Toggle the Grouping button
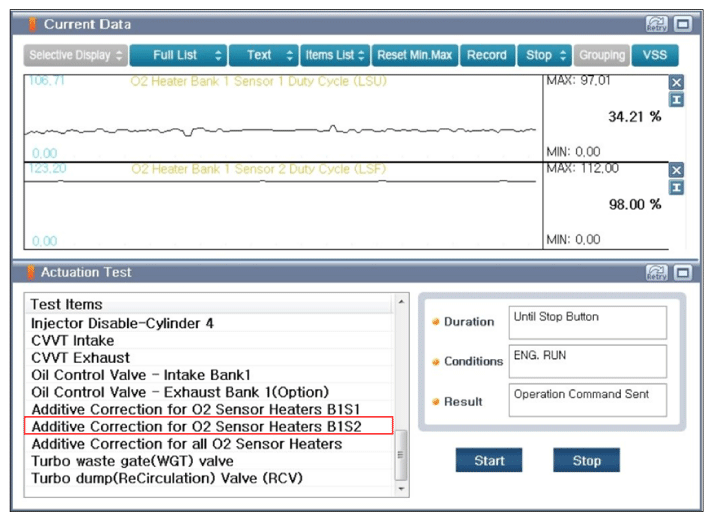Screen dimensions: 713x521 [x=601, y=55]
